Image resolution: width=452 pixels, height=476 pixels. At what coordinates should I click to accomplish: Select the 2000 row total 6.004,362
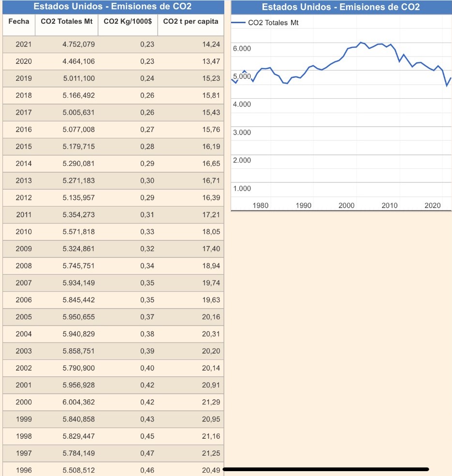pos(79,402)
